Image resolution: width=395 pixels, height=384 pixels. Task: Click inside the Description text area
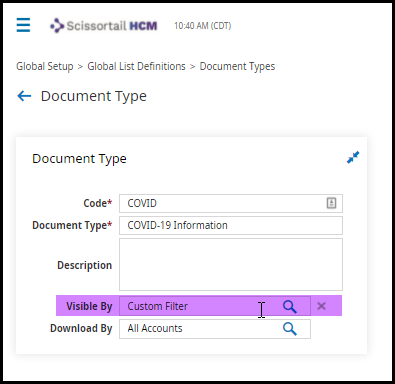point(231,264)
